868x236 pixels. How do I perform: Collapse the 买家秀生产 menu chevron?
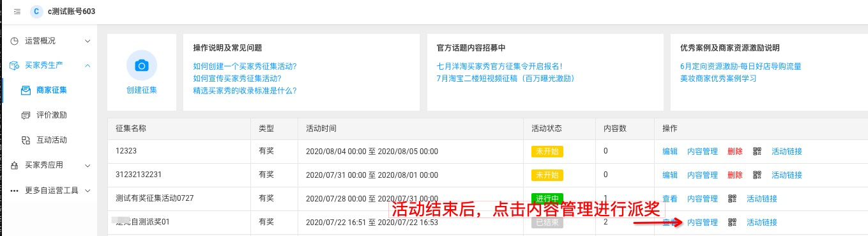88,65
